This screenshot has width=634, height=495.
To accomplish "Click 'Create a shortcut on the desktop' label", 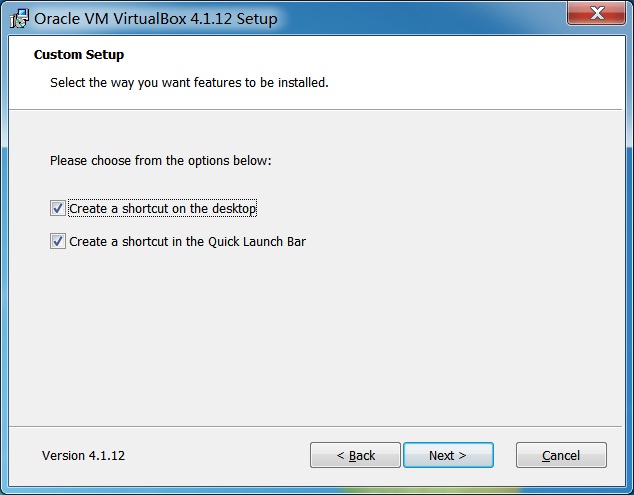I will point(163,209).
